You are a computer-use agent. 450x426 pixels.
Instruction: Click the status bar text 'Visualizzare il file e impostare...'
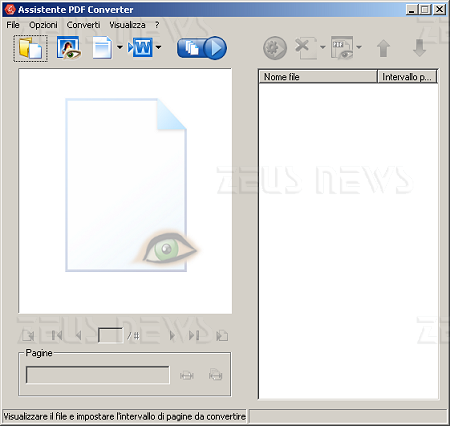tap(124, 417)
